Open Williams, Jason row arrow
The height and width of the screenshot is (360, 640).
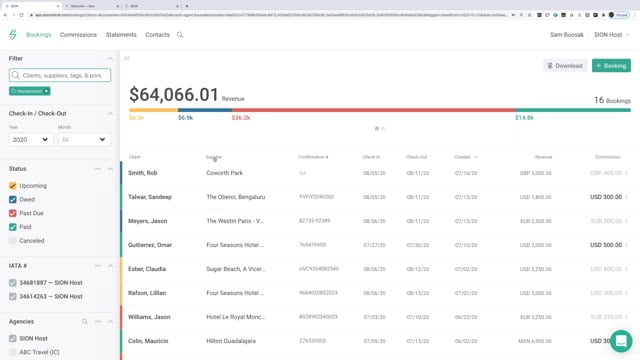[x=627, y=317]
